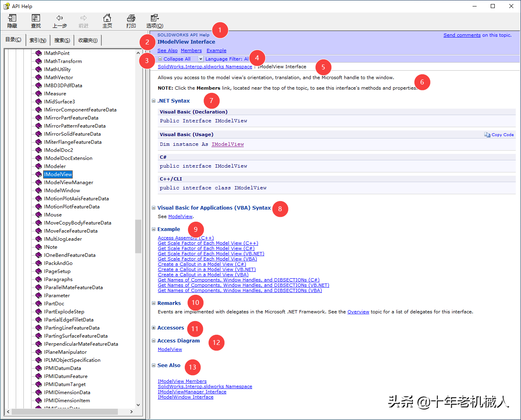
Task: Switch to the 搜索(S) tab
Action: [x=62, y=40]
